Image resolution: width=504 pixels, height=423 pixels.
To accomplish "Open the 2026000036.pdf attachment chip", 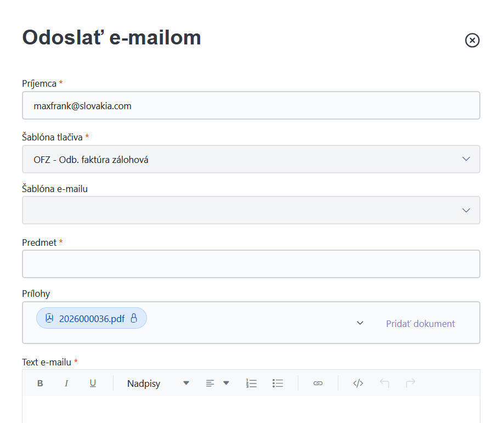I will 92,318.
